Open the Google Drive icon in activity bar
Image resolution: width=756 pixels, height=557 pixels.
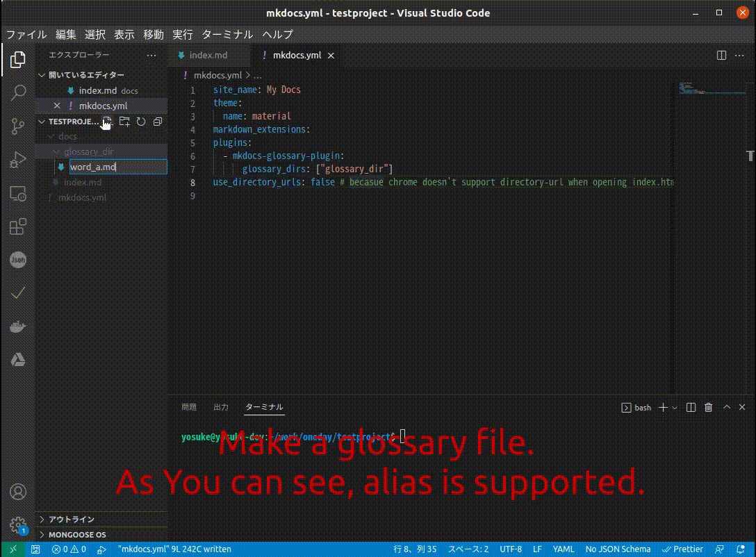click(18, 360)
